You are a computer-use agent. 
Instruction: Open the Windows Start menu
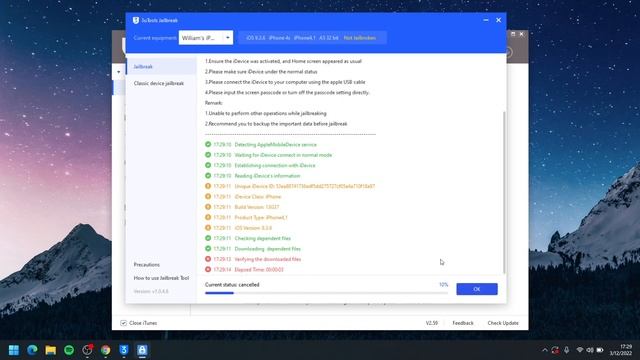[x=14, y=350]
